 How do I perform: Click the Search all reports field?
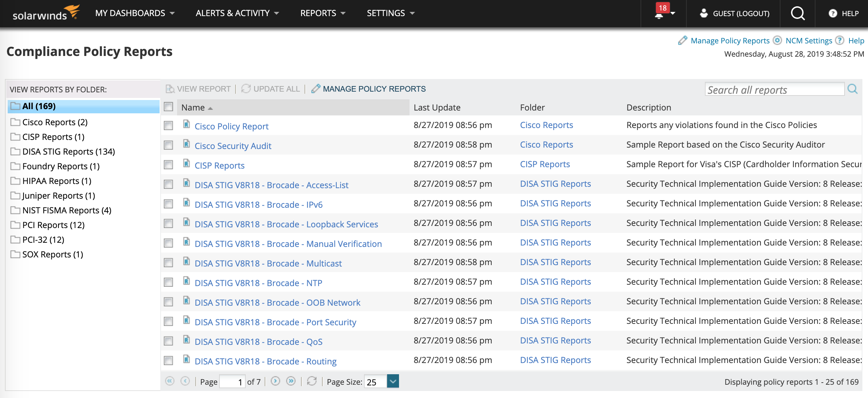(774, 90)
